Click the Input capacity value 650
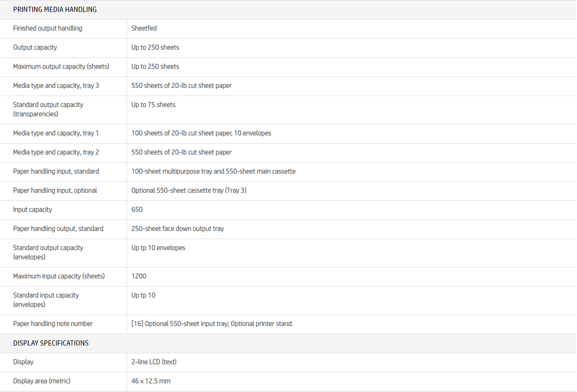 click(x=137, y=210)
